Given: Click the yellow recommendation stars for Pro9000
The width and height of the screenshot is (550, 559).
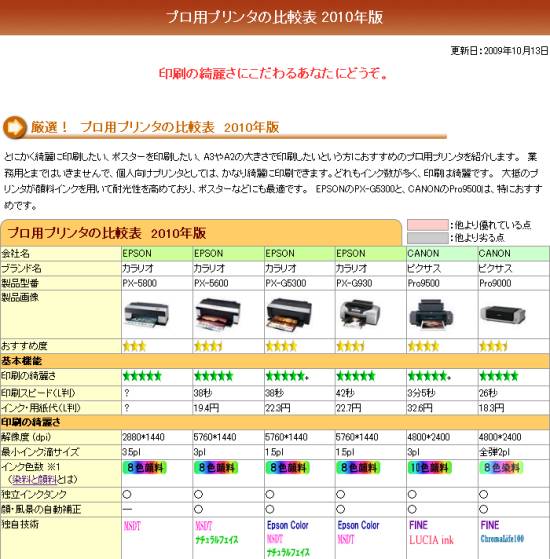Looking at the screenshot, I should 493,346.
